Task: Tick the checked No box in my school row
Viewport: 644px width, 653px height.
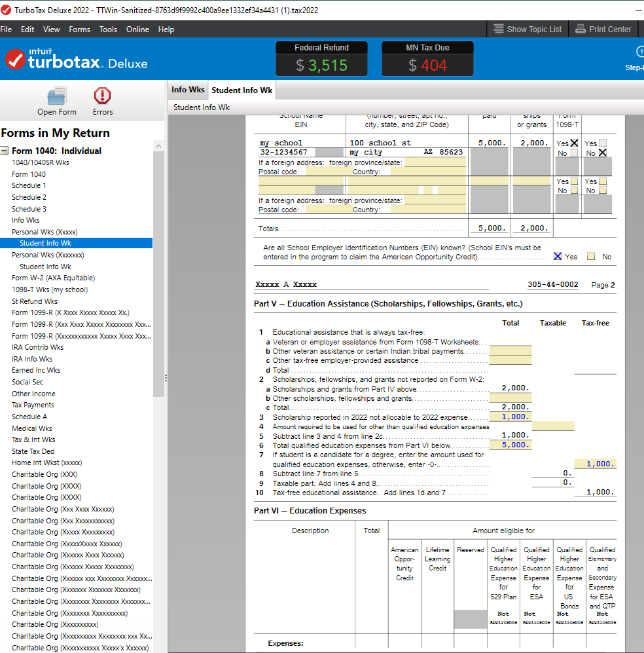Action: pyautogui.click(x=602, y=153)
